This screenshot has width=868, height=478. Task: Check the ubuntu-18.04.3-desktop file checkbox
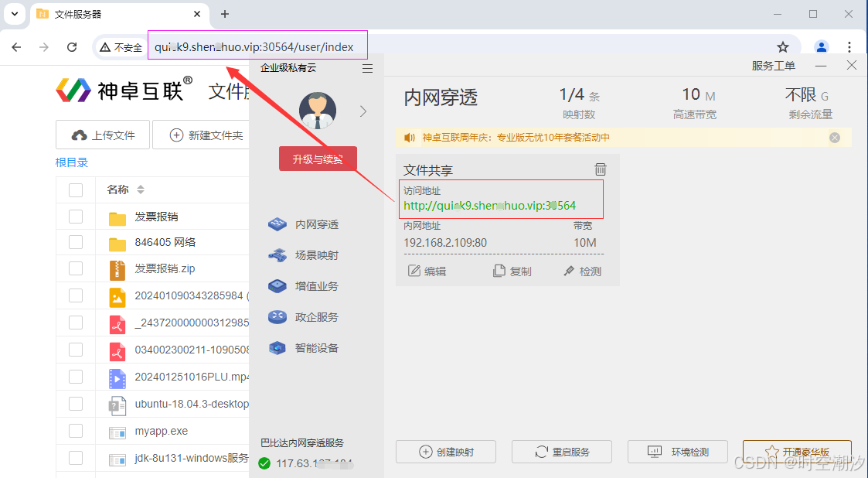[76, 405]
